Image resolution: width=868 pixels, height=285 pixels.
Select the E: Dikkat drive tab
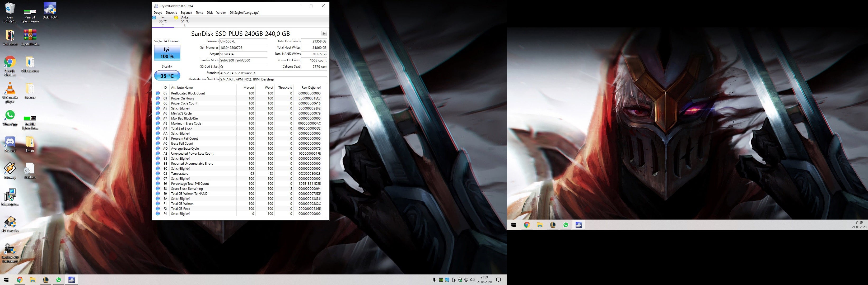click(x=185, y=21)
